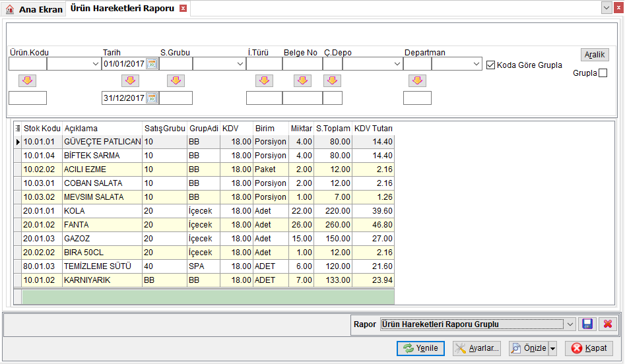Sort by Açıklama column header
The height and width of the screenshot is (364, 625).
coord(102,128)
